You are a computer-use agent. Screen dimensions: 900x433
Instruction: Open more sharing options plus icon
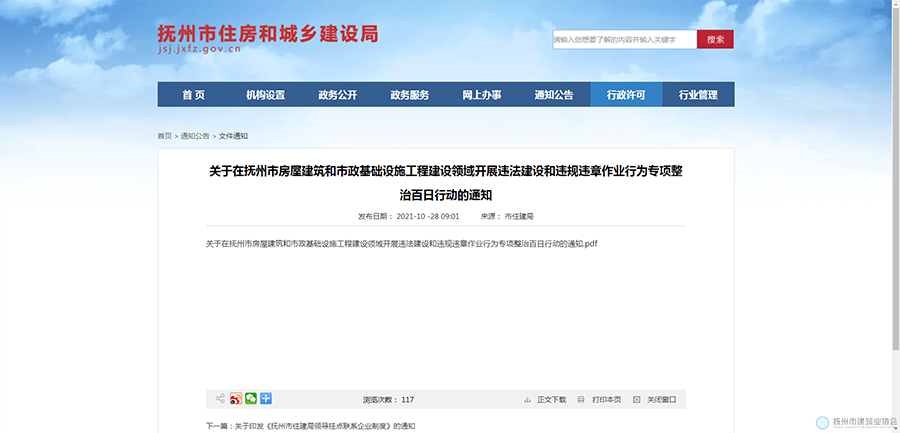pyautogui.click(x=266, y=399)
